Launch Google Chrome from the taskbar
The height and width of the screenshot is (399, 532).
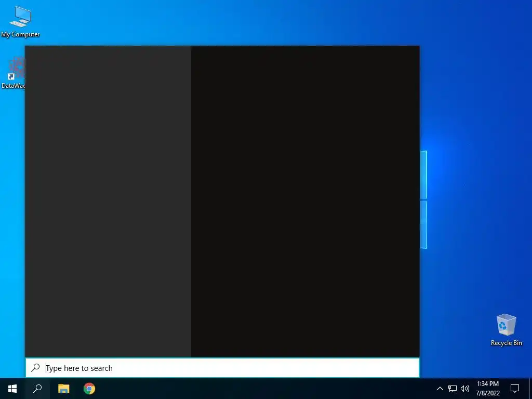click(89, 389)
